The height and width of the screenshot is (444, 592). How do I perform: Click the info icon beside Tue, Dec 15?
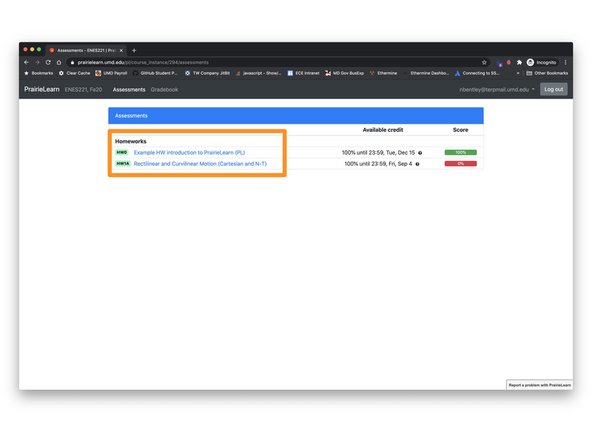click(x=420, y=153)
